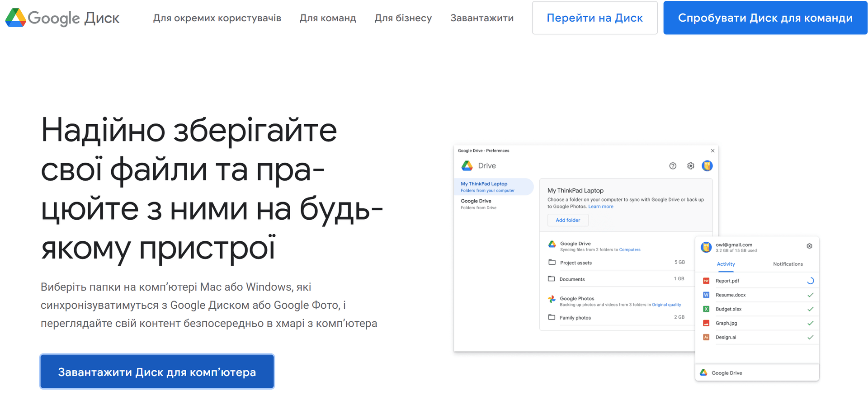
Task: Select the Family photos folder name
Action: 575,318
